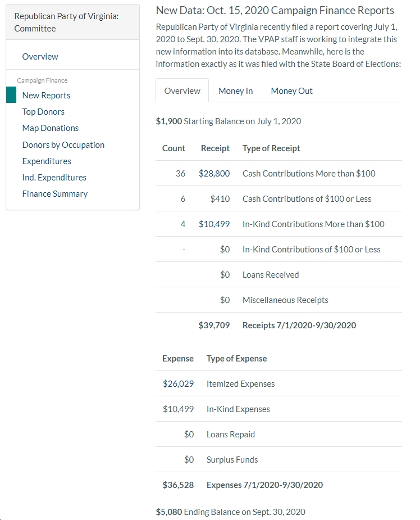This screenshot has width=420, height=520.
Task: Click the Surplus Funds label
Action: point(232,460)
